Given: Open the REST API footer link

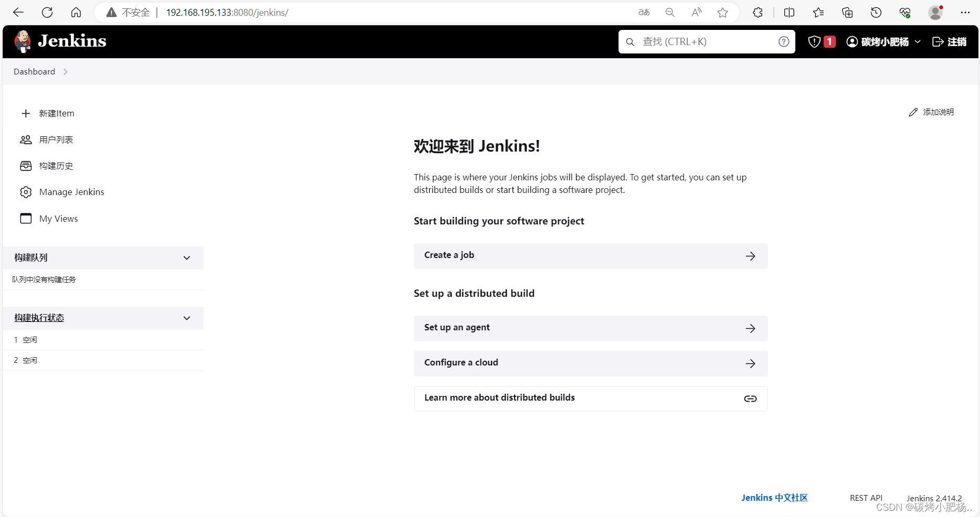Looking at the screenshot, I should [866, 498].
